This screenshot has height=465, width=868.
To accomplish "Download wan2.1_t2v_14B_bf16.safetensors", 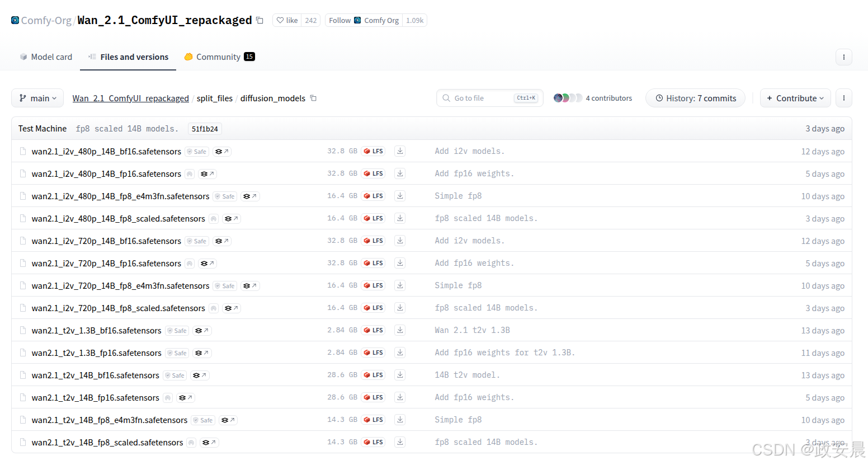I will coord(400,375).
